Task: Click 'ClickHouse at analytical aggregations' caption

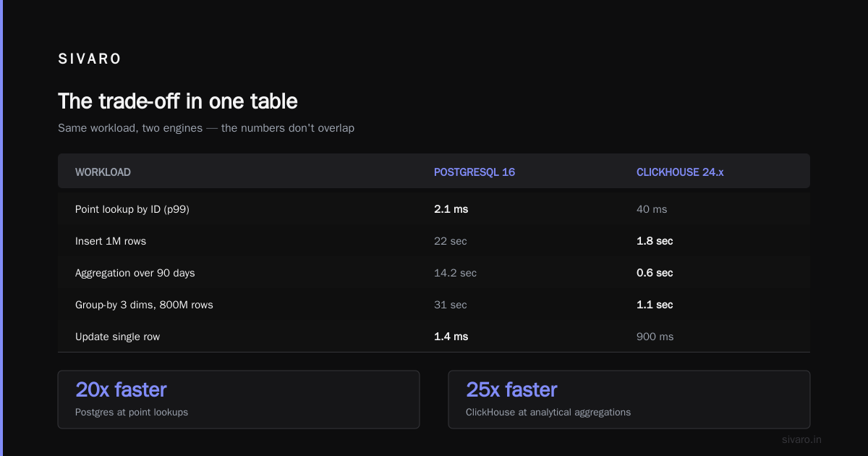Action: pos(548,412)
